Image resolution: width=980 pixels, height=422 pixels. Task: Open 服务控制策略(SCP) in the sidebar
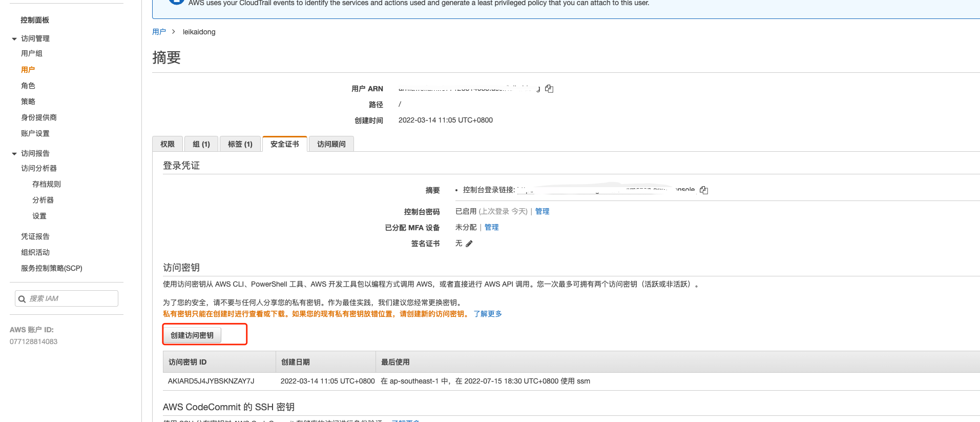pos(52,268)
